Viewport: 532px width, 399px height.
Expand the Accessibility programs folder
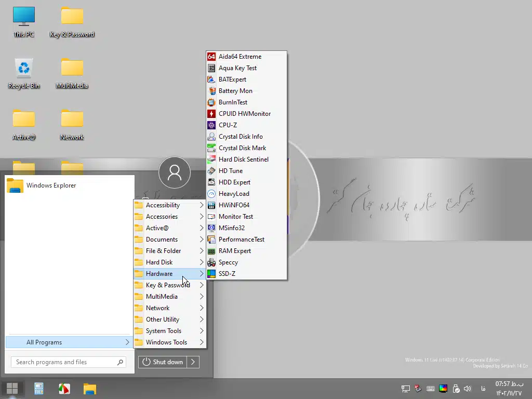[163, 205]
